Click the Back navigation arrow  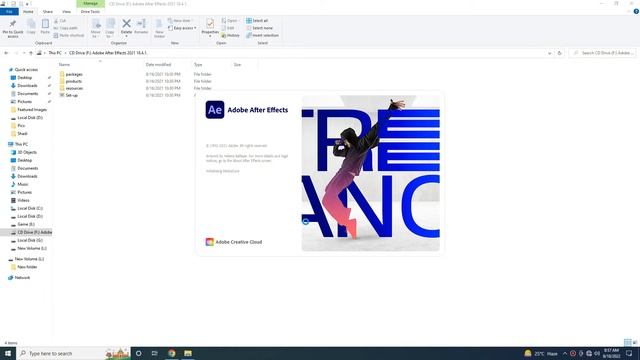tap(6, 53)
